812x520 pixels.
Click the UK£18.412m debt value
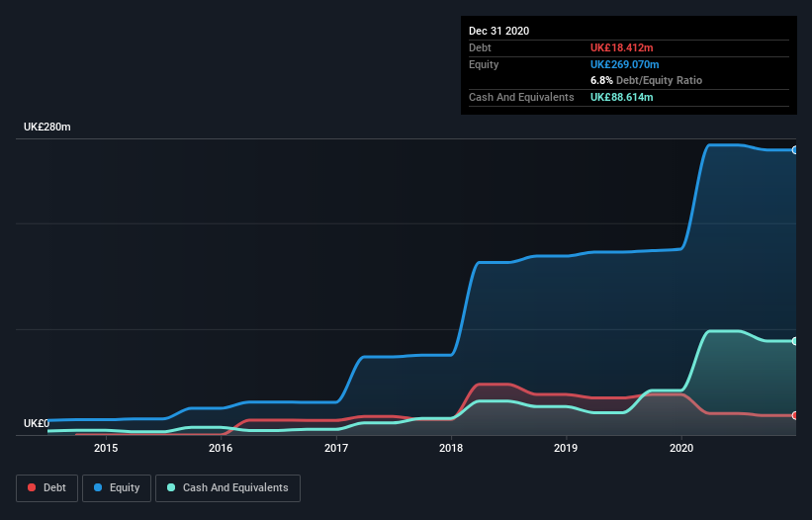[x=621, y=47]
